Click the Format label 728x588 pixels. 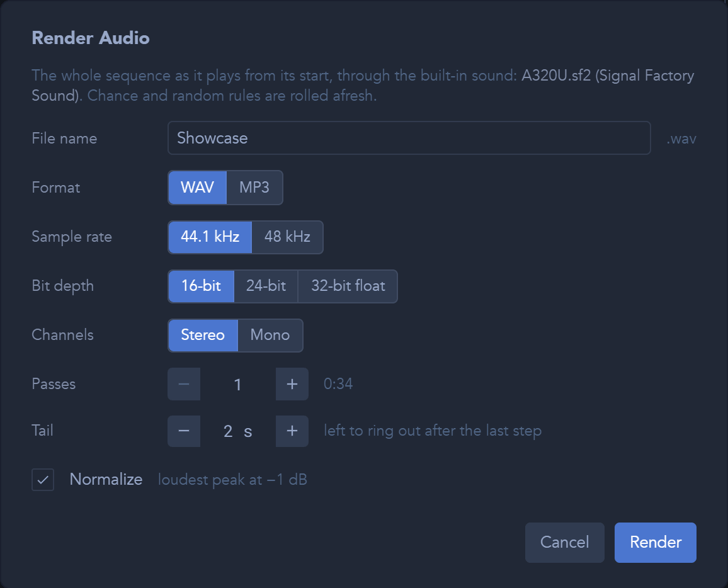coord(55,188)
